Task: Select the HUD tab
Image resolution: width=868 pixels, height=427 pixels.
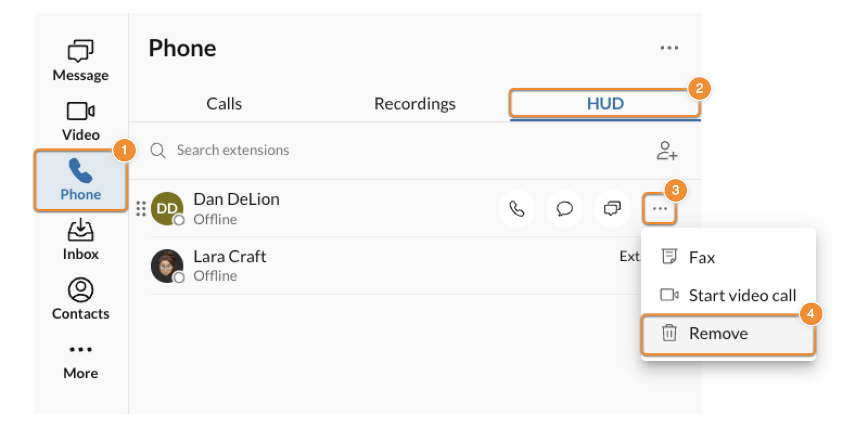Action: pyautogui.click(x=605, y=103)
